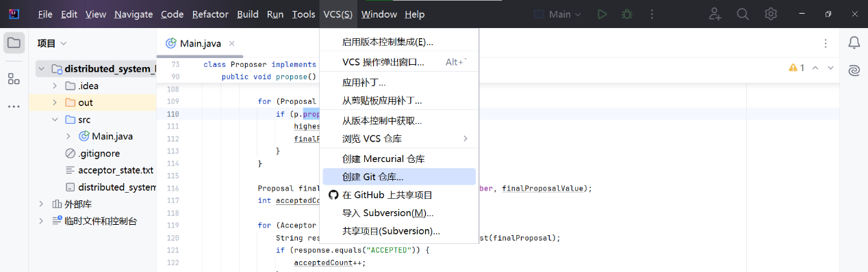Expand 外部库 external libraries
The width and height of the screenshot is (868, 272).
[x=42, y=204]
